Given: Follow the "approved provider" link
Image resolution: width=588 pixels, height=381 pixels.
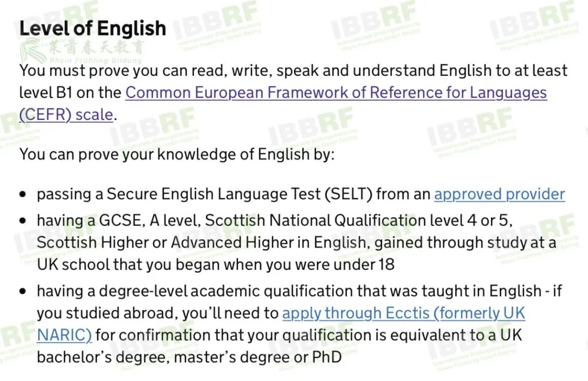Looking at the screenshot, I should [499, 194].
